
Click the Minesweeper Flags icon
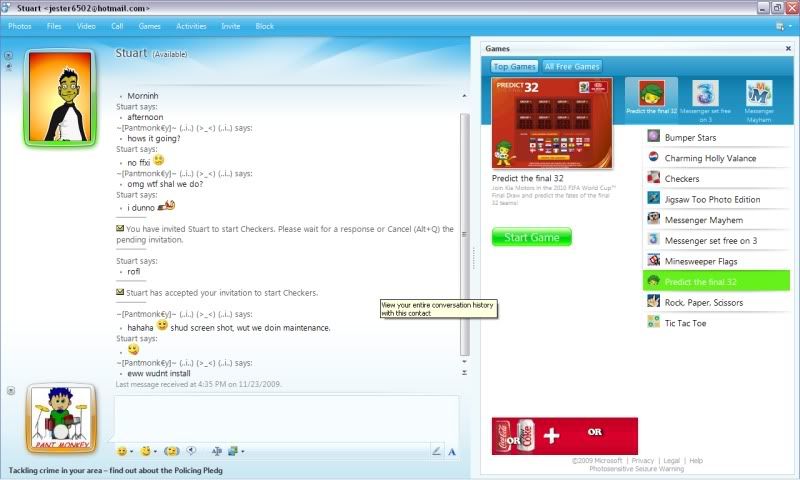click(654, 260)
